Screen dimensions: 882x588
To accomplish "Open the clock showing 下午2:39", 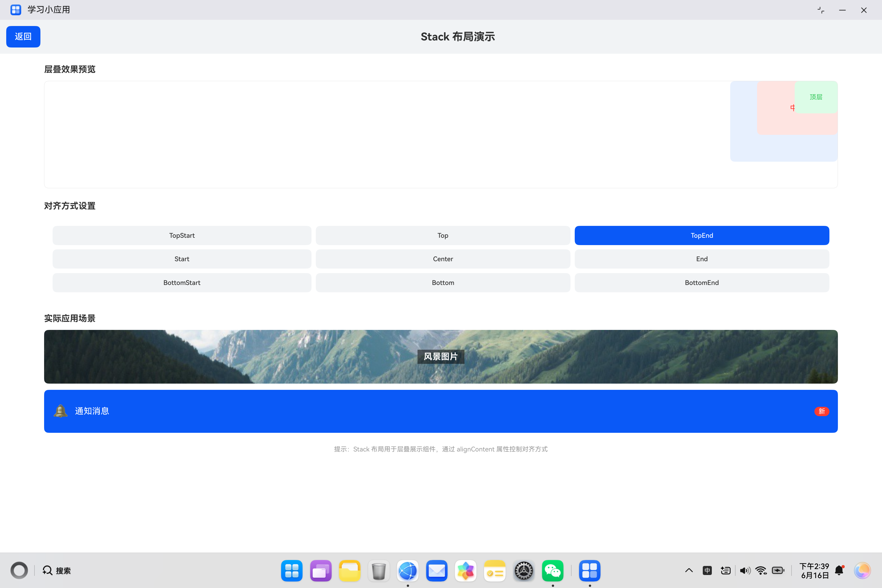I will point(814,570).
